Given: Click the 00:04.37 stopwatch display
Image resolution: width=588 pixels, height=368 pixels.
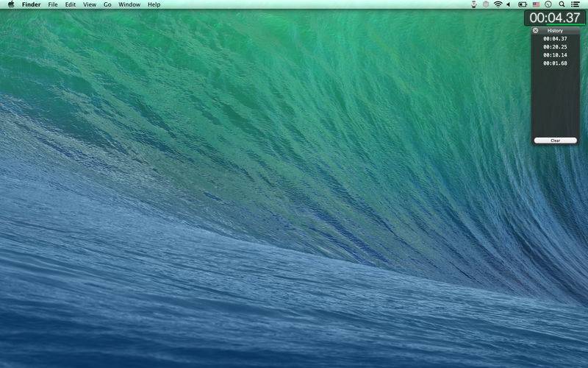Looking at the screenshot, I should [555, 18].
